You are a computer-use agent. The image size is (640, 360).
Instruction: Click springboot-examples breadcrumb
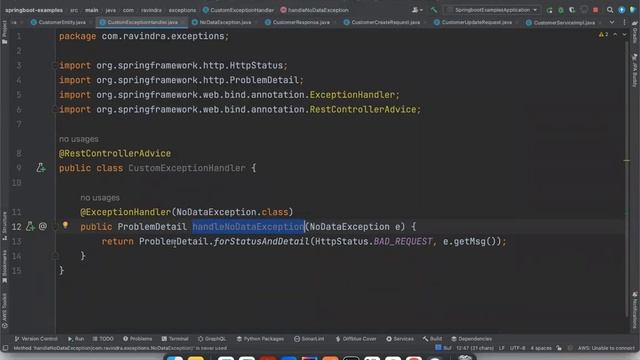[34, 10]
